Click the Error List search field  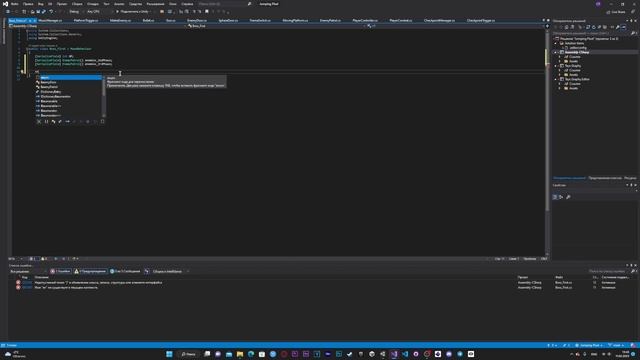(x=609, y=271)
